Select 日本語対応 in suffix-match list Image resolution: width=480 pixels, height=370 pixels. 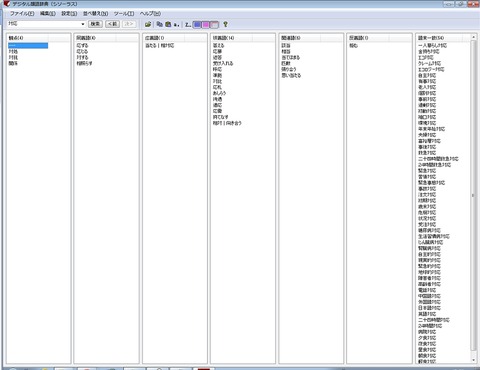coord(429,308)
